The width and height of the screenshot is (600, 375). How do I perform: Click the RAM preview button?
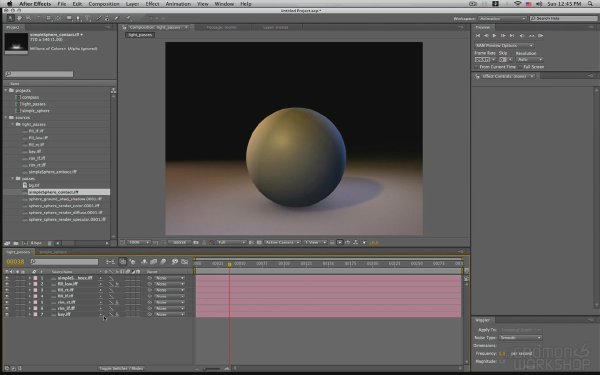coord(540,36)
